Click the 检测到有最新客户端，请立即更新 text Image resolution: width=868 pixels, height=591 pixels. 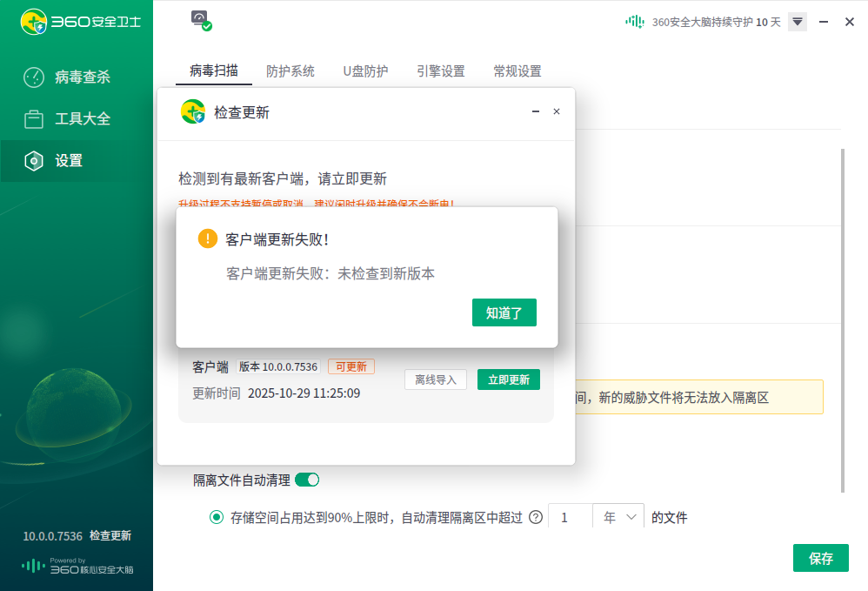(283, 179)
